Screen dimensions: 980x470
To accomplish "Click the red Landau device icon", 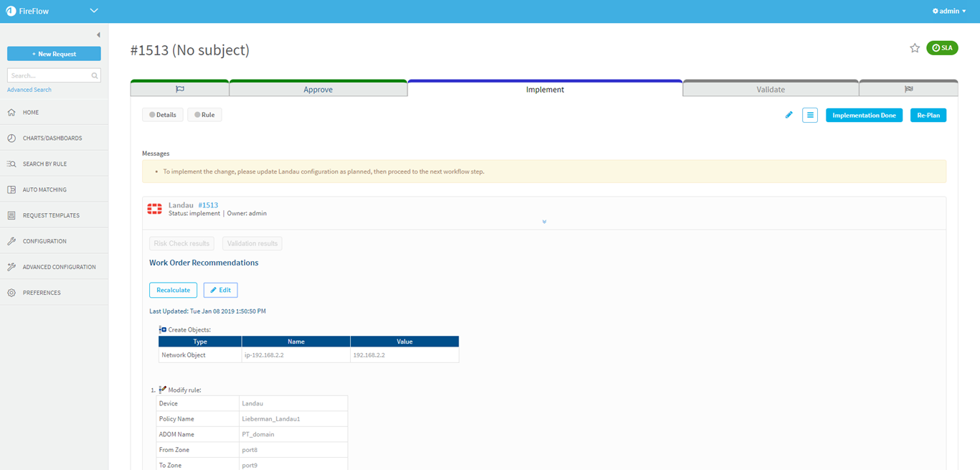I will coord(154,209).
